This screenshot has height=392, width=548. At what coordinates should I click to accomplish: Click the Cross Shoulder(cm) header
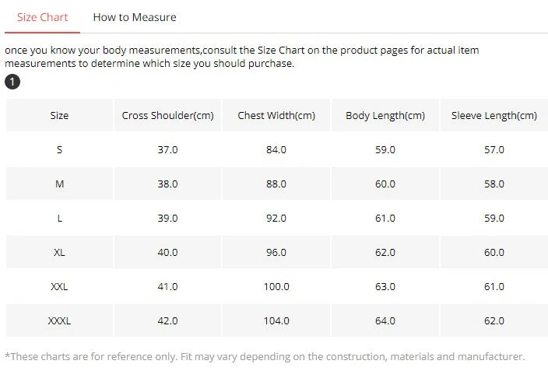[x=168, y=115]
